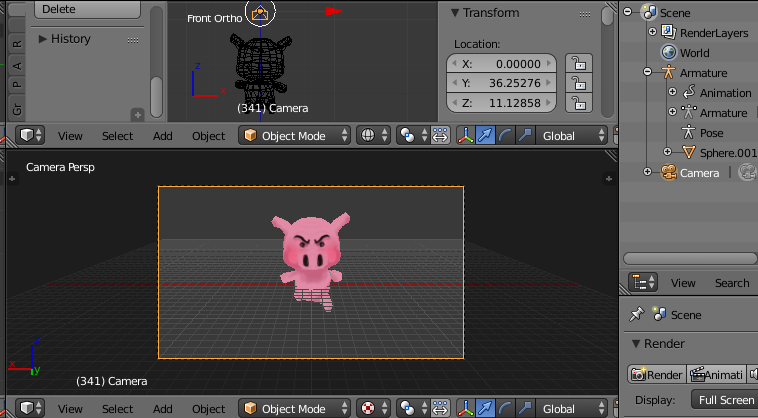Image resolution: width=758 pixels, height=418 pixels.
Task: Select rotate manipulator in upper header
Action: (x=505, y=136)
